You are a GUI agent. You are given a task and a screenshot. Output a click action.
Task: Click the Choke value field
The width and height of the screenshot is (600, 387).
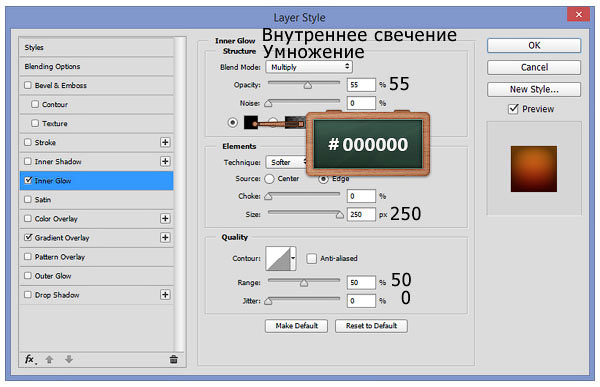(361, 196)
